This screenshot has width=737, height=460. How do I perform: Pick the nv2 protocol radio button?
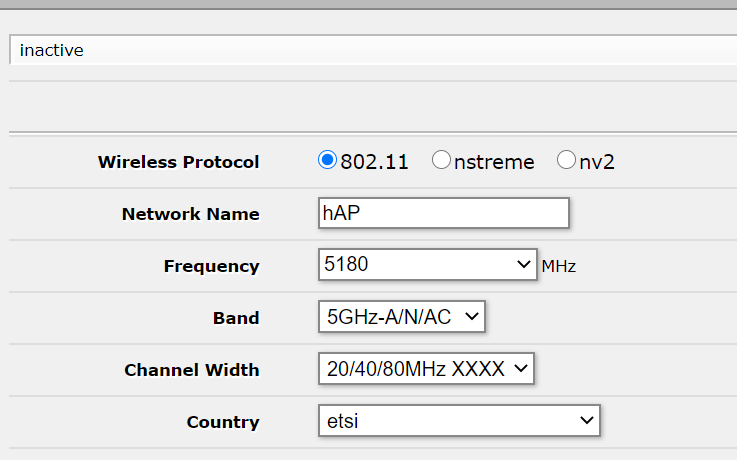566,160
